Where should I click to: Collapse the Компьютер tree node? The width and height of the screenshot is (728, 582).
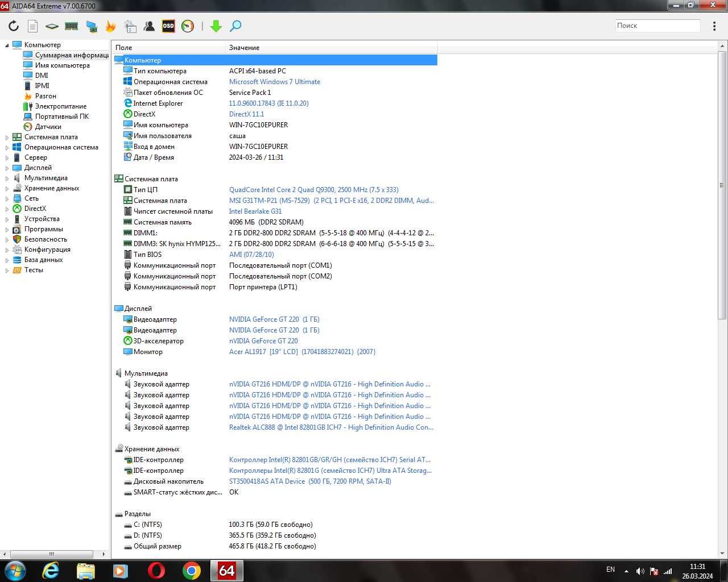(x=7, y=45)
